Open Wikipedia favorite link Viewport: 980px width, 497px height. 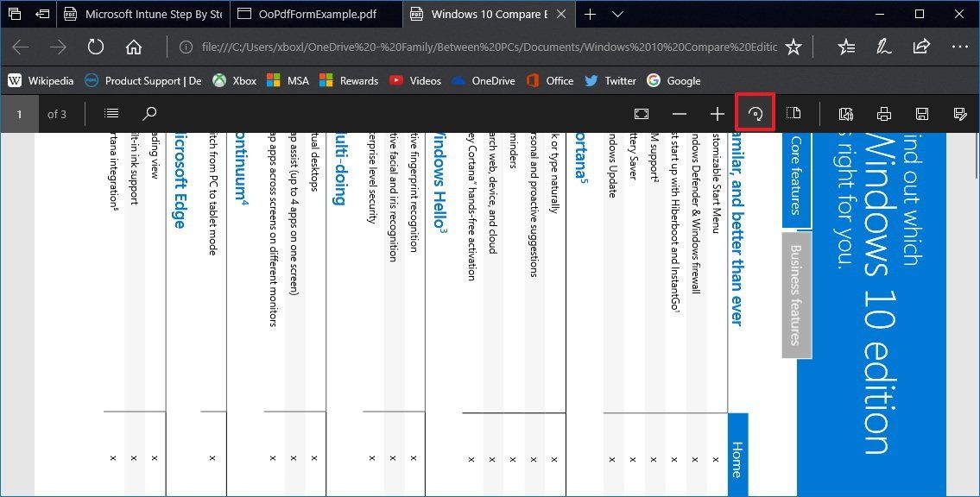[x=41, y=80]
